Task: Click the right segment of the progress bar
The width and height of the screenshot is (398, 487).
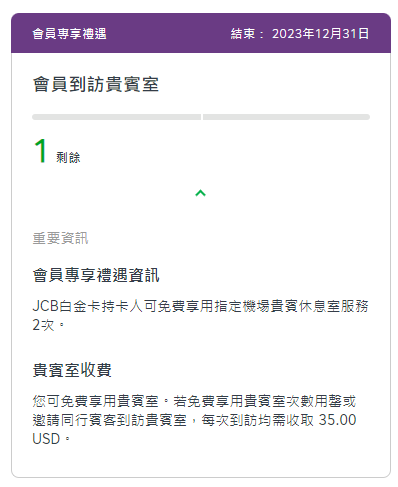Action: 286,117
